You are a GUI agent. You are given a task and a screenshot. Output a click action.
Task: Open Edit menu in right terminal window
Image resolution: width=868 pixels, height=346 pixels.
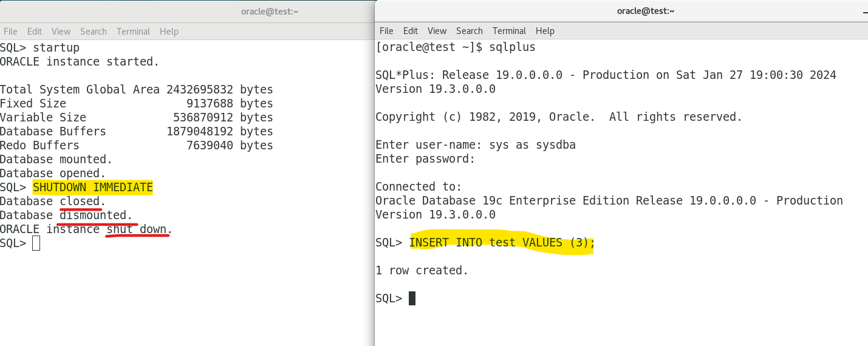[x=411, y=31]
